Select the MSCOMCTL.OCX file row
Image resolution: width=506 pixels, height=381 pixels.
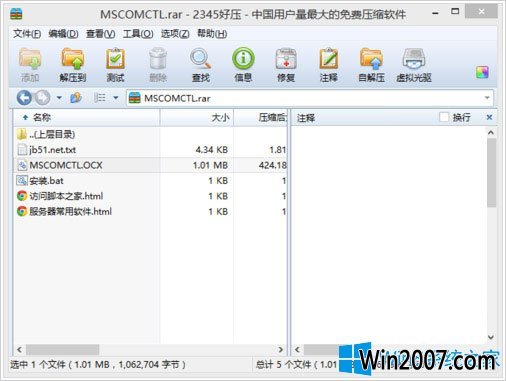[150, 165]
